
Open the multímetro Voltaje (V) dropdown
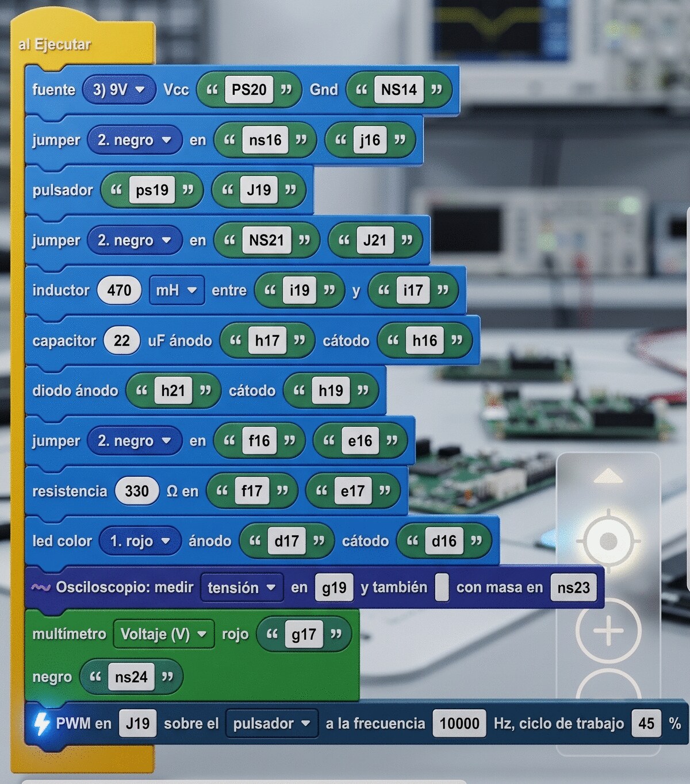click(x=163, y=634)
